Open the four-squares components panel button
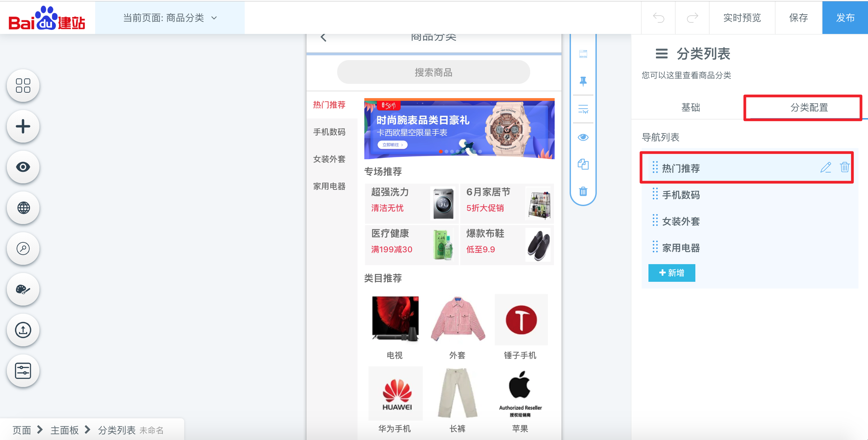 point(23,86)
